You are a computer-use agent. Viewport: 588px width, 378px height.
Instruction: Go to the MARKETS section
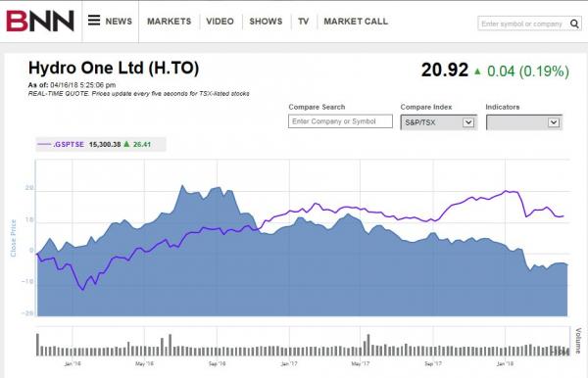tap(170, 22)
